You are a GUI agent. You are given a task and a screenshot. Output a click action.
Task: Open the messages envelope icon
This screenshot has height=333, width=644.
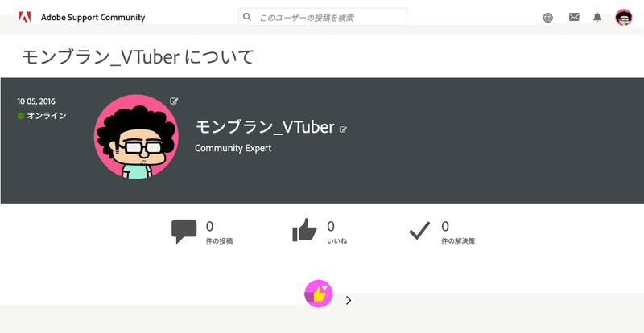(574, 17)
